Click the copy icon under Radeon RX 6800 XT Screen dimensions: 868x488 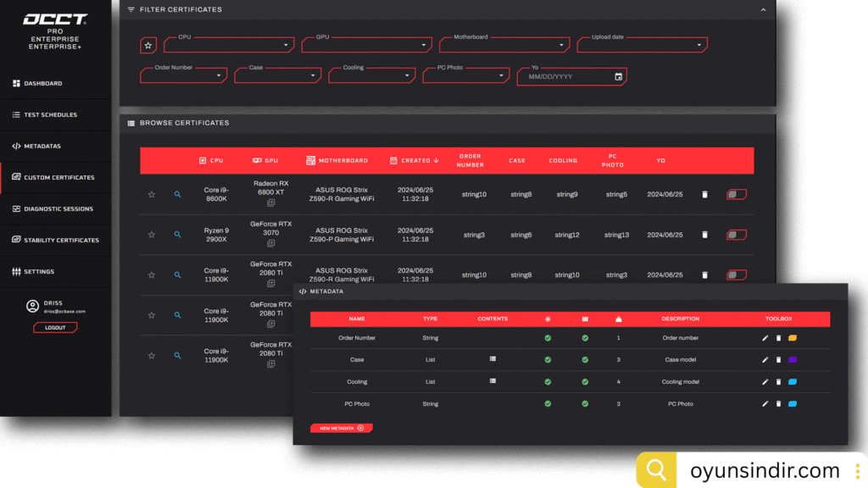(270, 203)
